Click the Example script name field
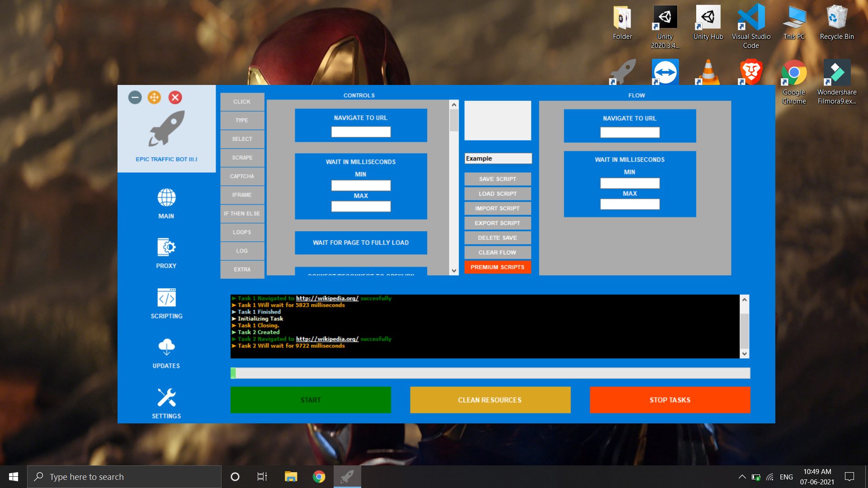Viewport: 868px width, 488px height. 498,159
